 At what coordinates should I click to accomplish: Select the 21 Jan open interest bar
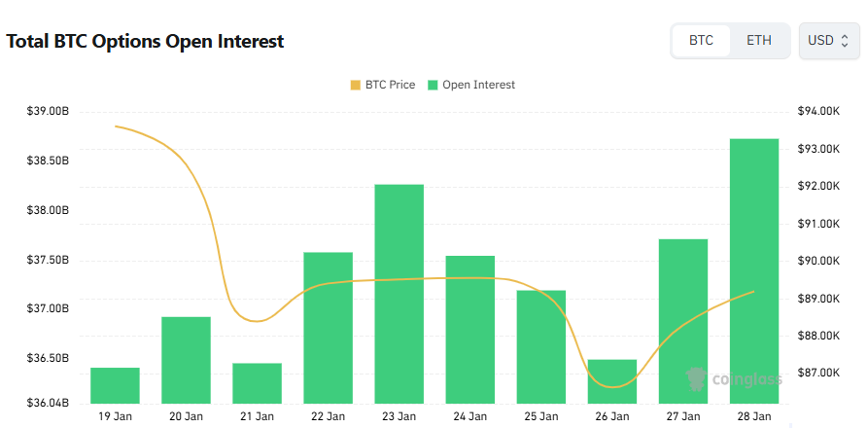(258, 383)
